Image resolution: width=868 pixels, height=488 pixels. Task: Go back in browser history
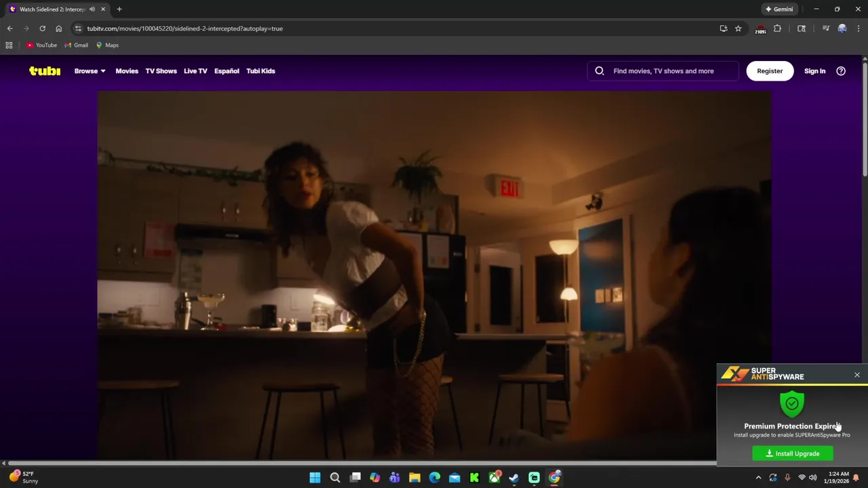tap(9, 28)
